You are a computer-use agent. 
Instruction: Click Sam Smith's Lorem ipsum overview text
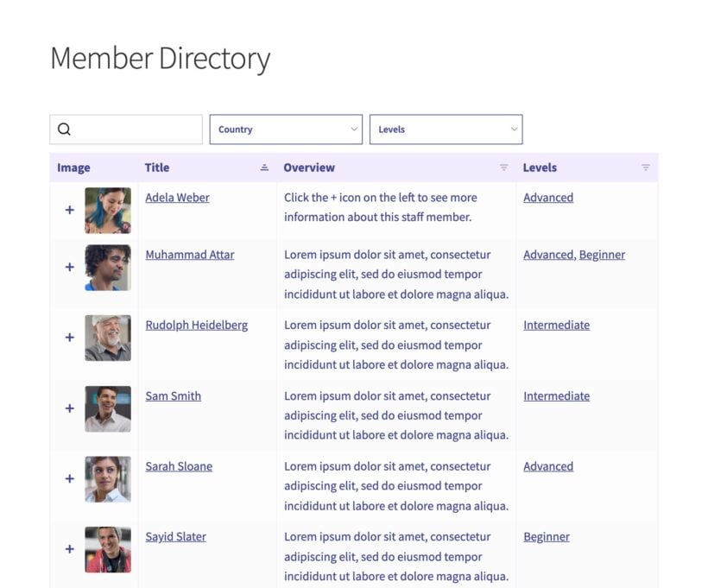tap(396, 415)
